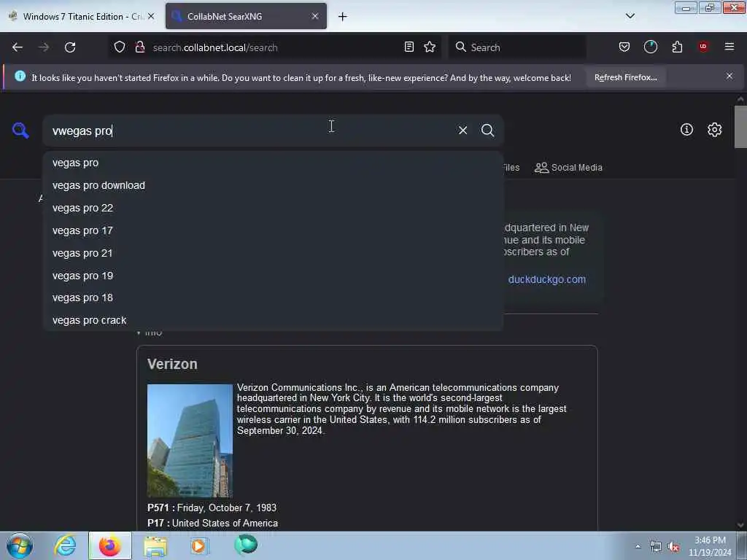
Task: Toggle reader view icon in address bar
Action: pyautogui.click(x=409, y=47)
